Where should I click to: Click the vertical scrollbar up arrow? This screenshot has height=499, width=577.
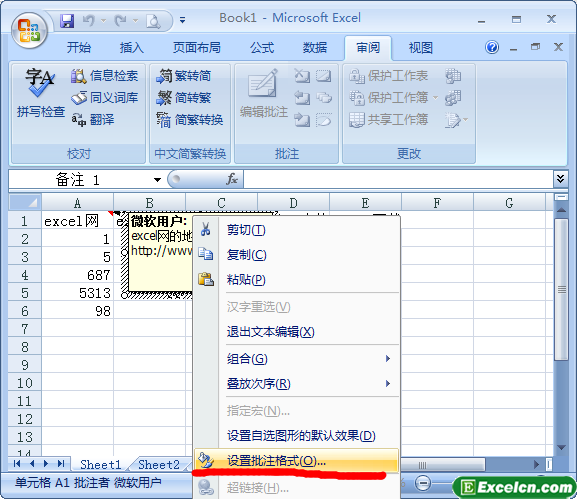coord(561,210)
